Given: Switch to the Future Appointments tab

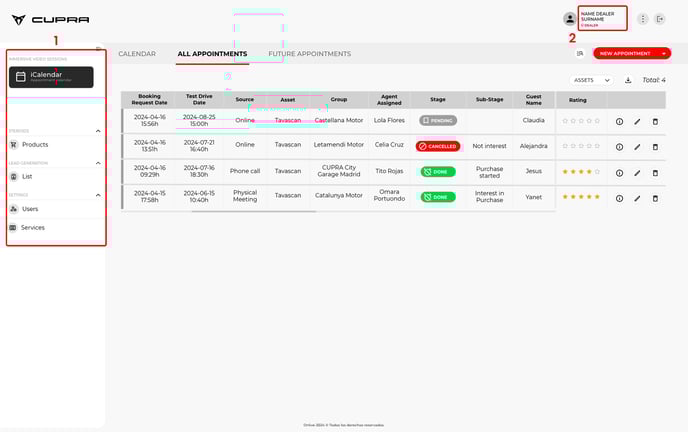Looking at the screenshot, I should [310, 54].
